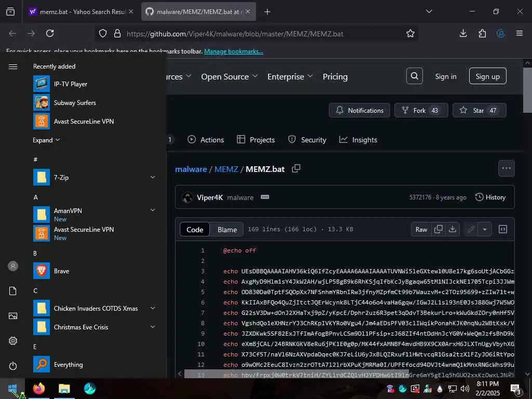The height and width of the screenshot is (399, 532).
Task: Open Documents icon in Start sidebar
Action: click(13, 291)
